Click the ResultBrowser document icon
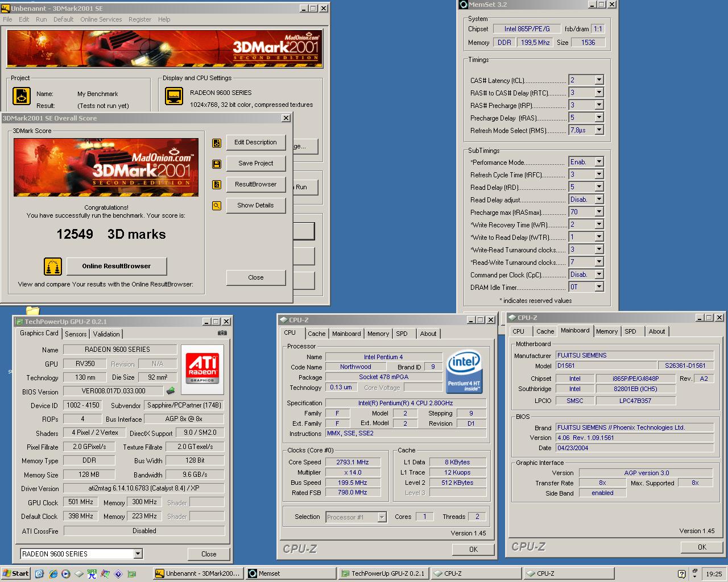This screenshot has width=728, height=582. pyautogui.click(x=217, y=185)
